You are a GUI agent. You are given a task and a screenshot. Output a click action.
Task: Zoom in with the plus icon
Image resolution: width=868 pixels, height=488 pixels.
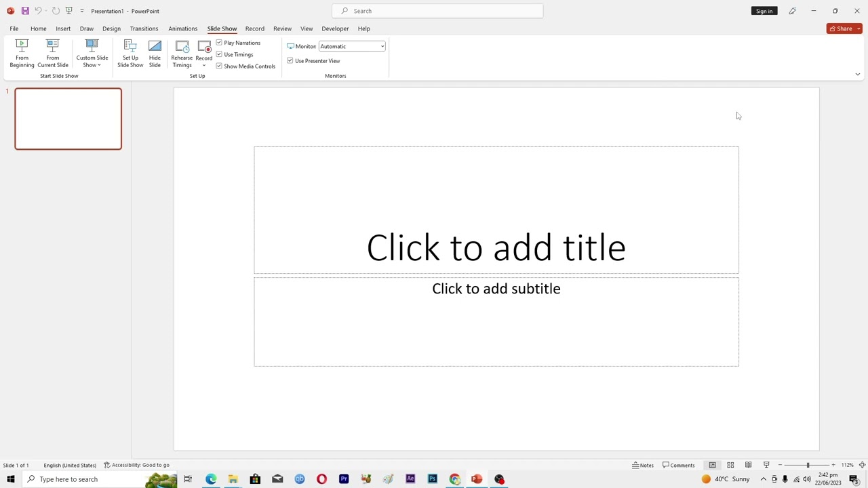coord(833,465)
